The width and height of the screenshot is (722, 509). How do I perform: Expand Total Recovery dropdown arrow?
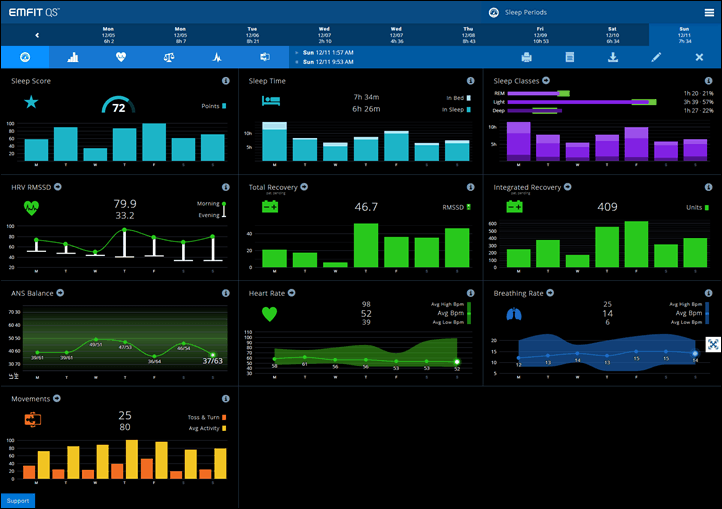click(x=304, y=187)
